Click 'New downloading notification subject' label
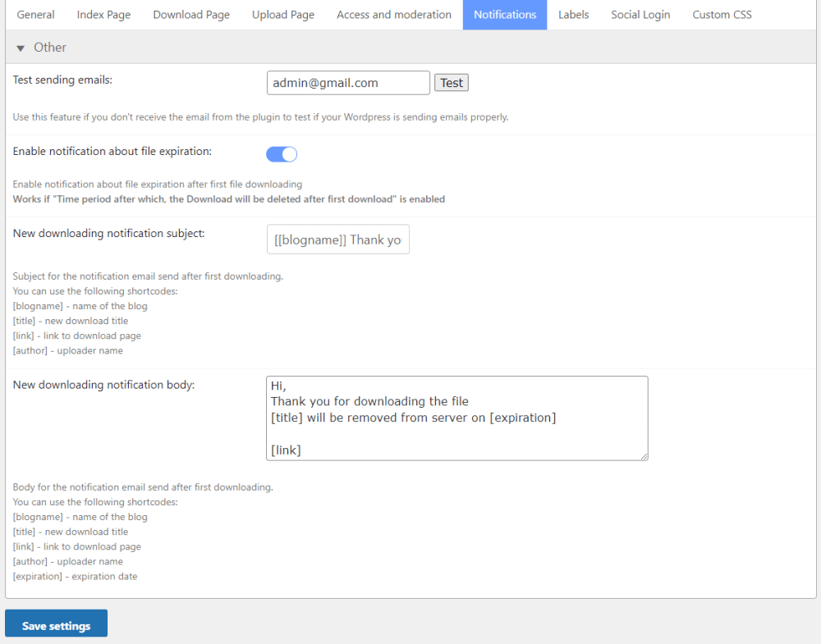Viewport: 821px width, 644px height. [x=108, y=233]
